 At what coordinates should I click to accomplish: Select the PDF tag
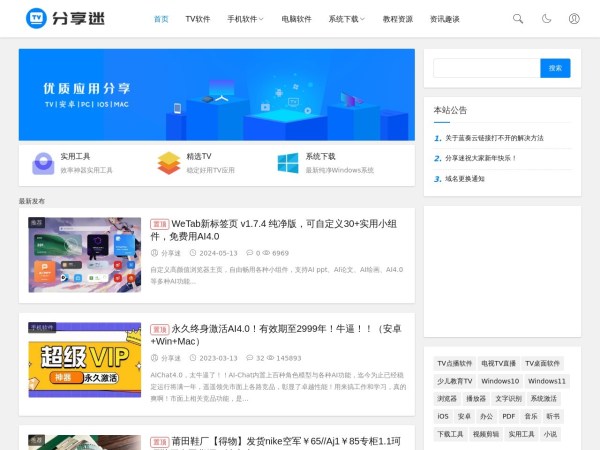(509, 416)
